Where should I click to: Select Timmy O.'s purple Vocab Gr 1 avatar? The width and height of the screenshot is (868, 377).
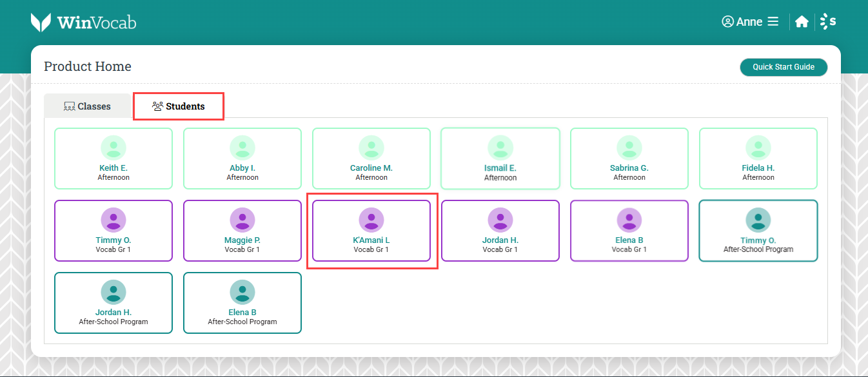tap(113, 220)
